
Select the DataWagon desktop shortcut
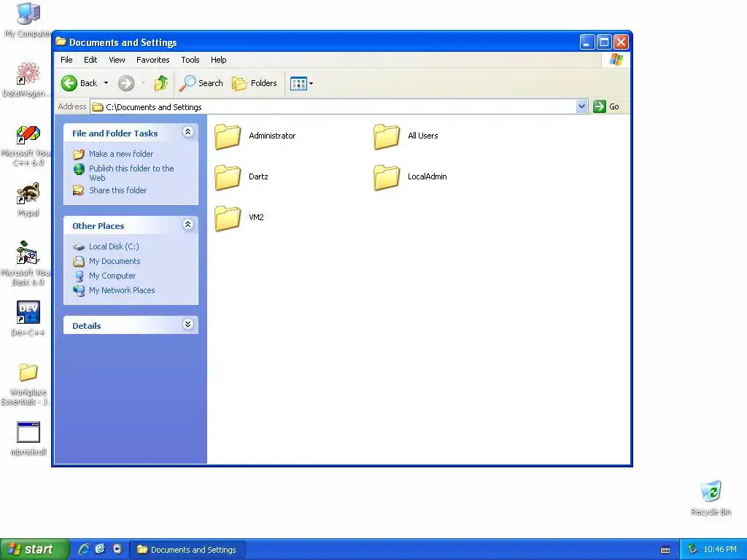tap(27, 79)
